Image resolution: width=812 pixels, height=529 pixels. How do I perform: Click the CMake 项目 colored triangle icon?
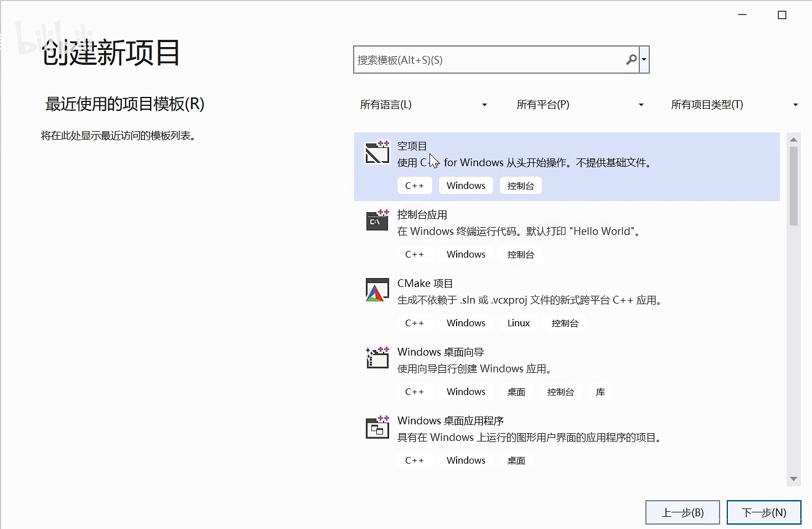(377, 291)
